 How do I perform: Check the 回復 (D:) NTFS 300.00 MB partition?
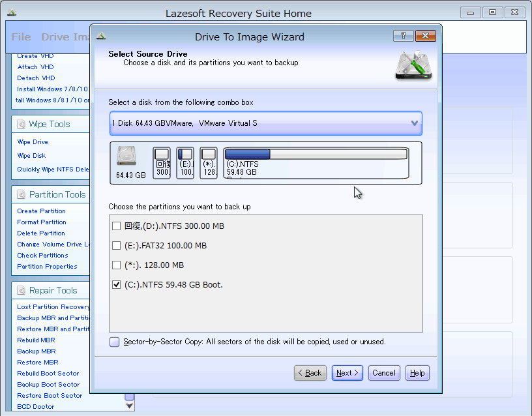click(x=116, y=226)
